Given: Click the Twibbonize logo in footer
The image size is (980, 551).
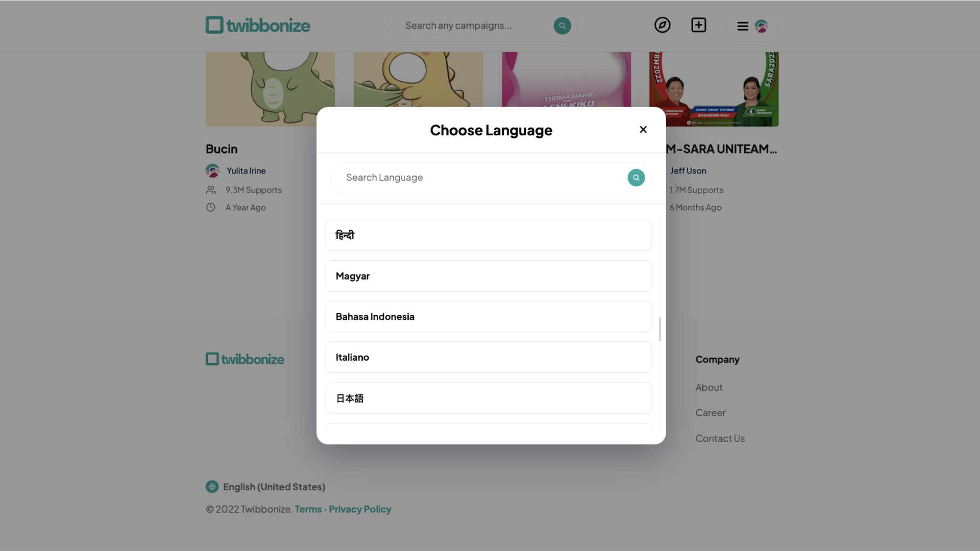Looking at the screenshot, I should 244,358.
